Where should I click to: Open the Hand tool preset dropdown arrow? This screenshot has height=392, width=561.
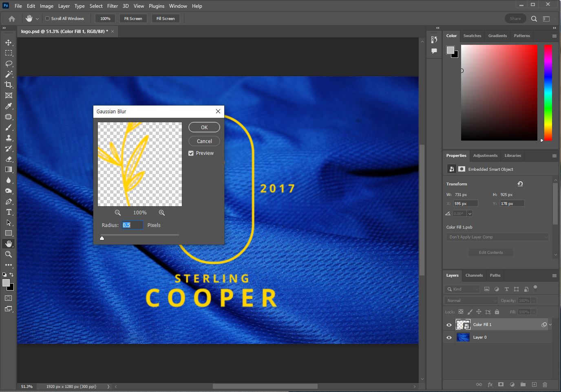[x=37, y=19]
